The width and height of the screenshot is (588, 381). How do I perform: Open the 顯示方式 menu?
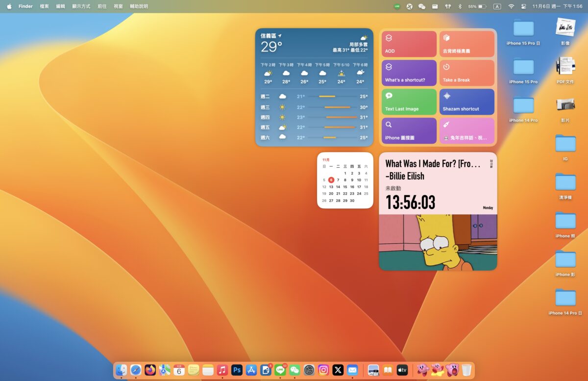[x=81, y=6]
